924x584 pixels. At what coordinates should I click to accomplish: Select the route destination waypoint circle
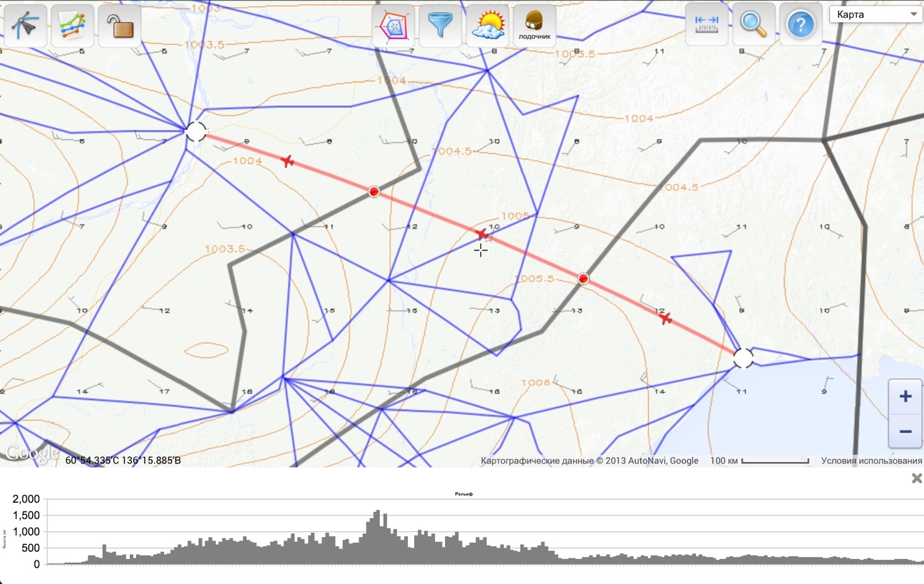743,358
